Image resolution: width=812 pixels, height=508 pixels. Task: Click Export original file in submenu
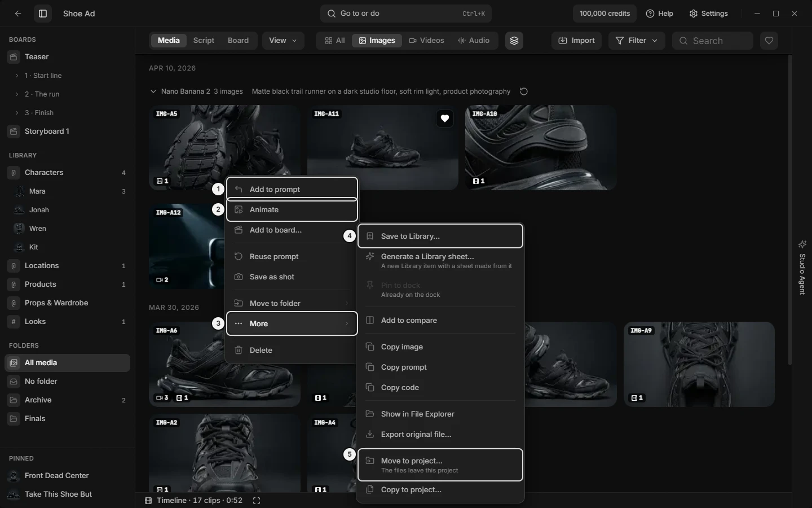pyautogui.click(x=440, y=435)
